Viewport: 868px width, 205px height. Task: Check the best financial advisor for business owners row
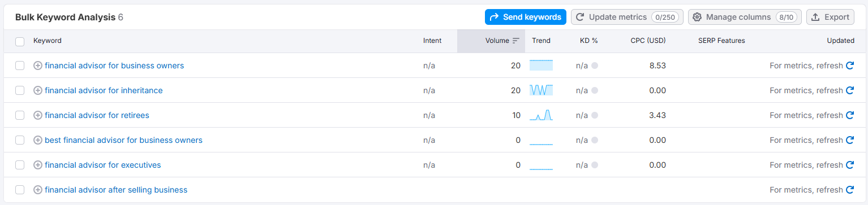[20, 140]
